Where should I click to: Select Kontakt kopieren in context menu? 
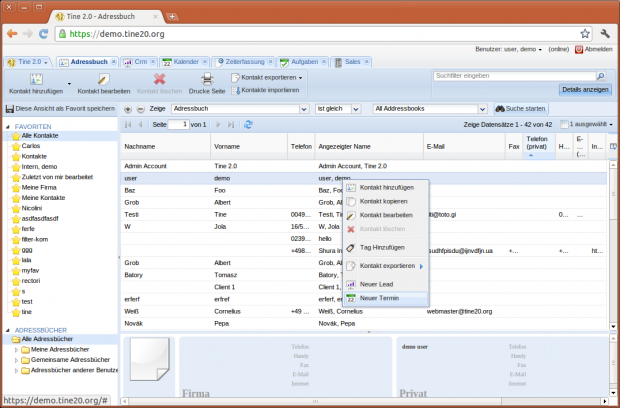[385, 201]
